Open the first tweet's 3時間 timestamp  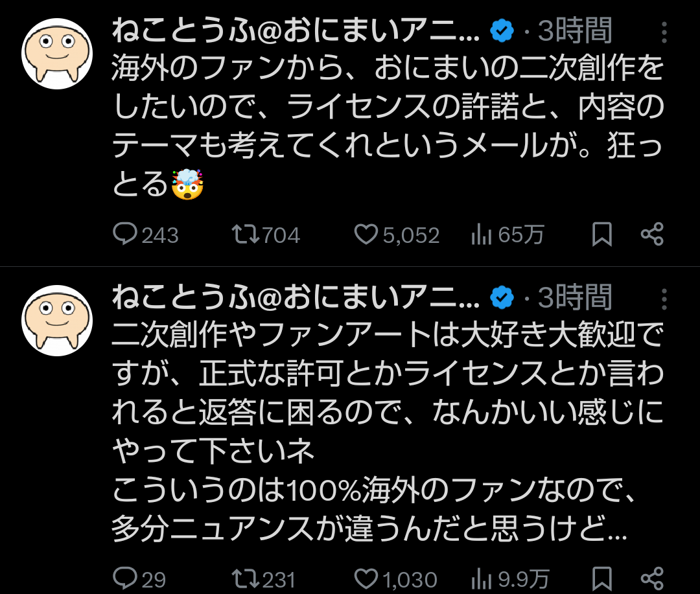click(x=576, y=30)
